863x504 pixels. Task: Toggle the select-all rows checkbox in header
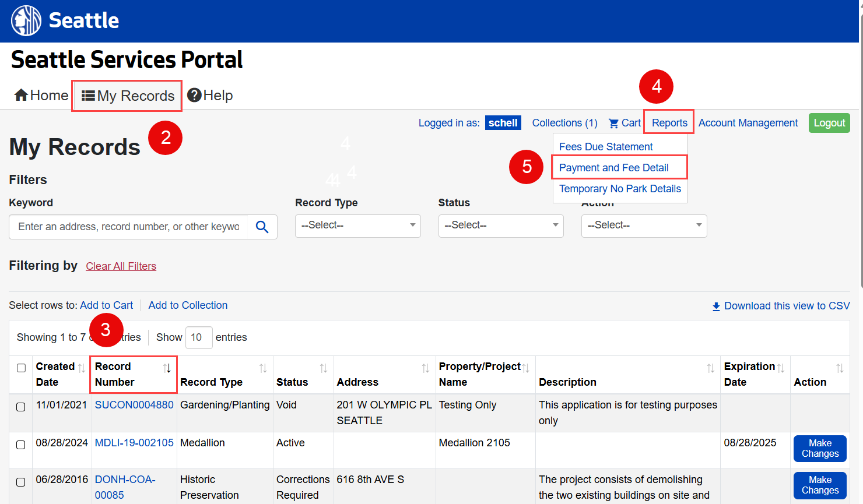(x=22, y=368)
